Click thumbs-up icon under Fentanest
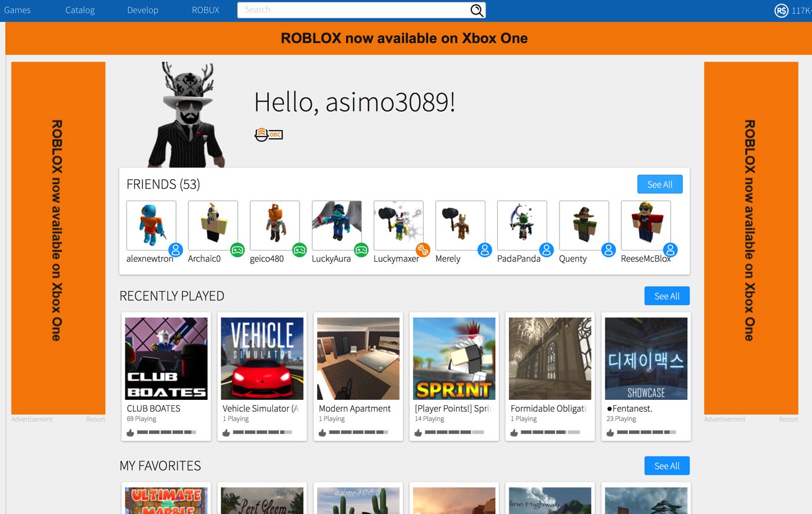 coord(610,432)
